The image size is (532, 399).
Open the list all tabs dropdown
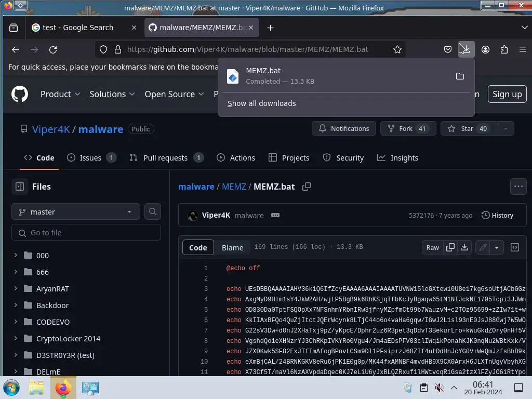pos(524,28)
